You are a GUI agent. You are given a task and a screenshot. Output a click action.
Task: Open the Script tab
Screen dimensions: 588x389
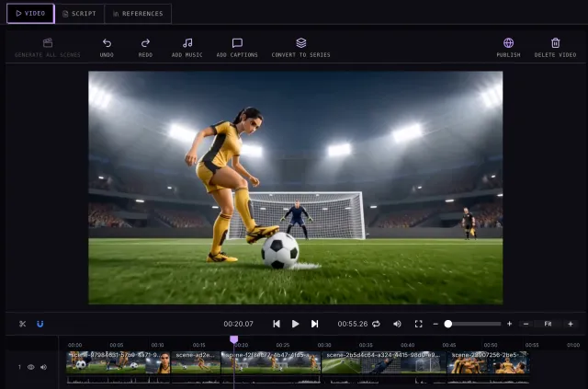[x=79, y=14]
